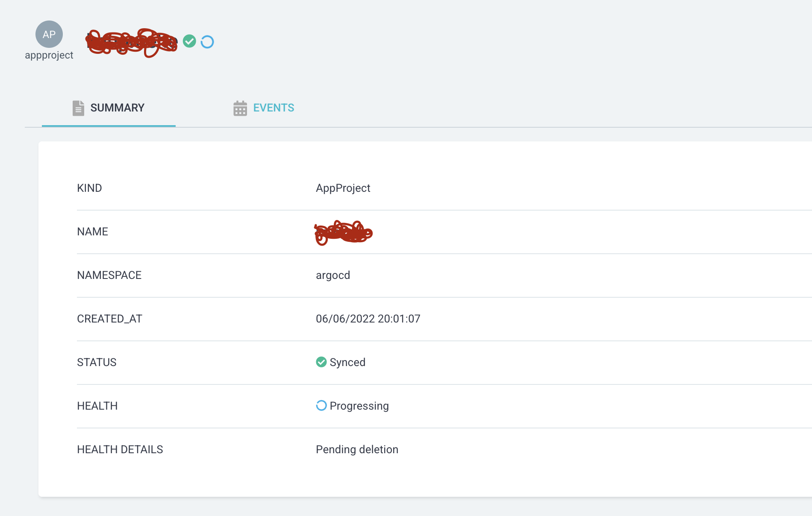Click the redacted resource title in header
Viewport: 812px width, 516px height.
(130, 41)
